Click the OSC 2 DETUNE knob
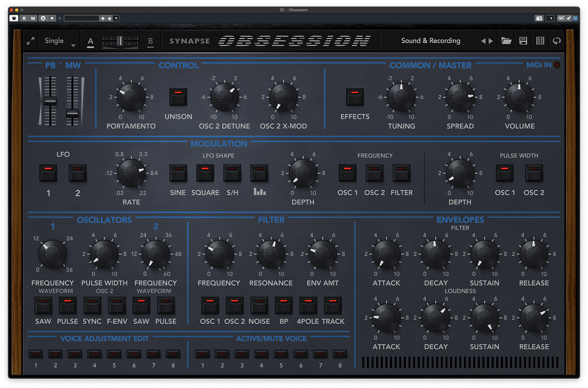The width and height of the screenshot is (588, 388). click(x=225, y=98)
